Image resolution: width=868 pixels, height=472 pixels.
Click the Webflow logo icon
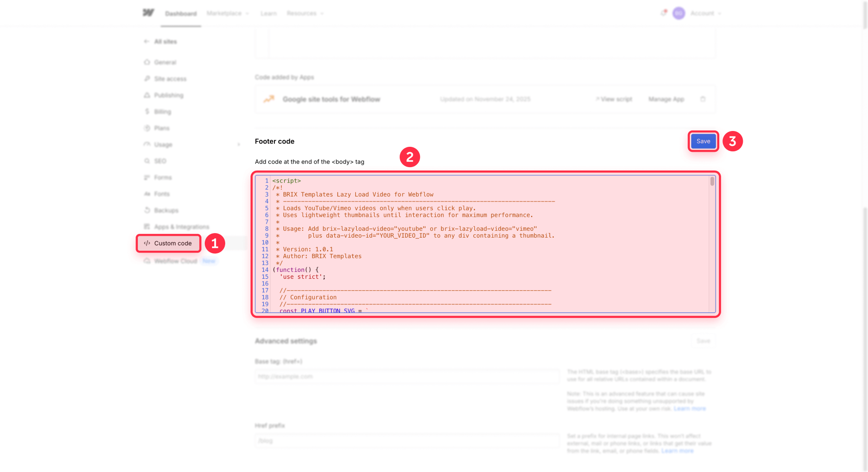click(149, 13)
